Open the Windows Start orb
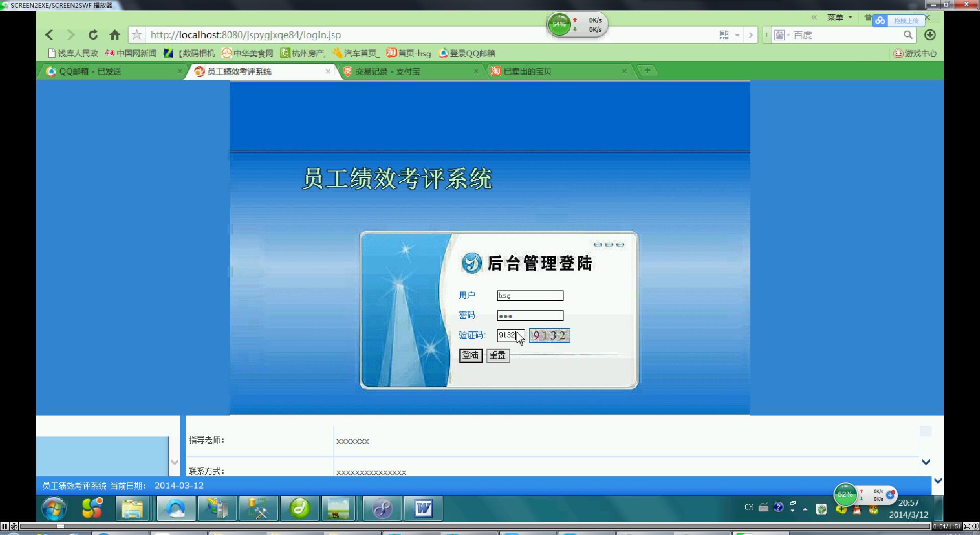Screen dimensions: 980x535 tap(54, 508)
